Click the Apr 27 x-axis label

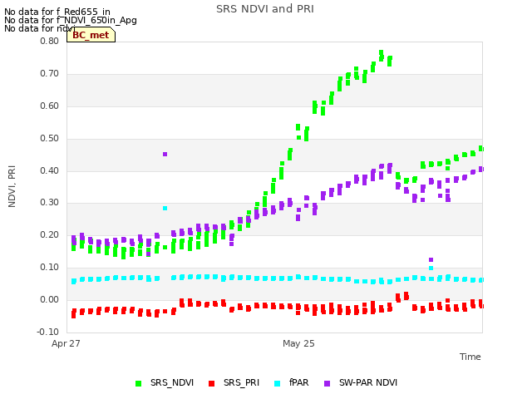point(66,343)
